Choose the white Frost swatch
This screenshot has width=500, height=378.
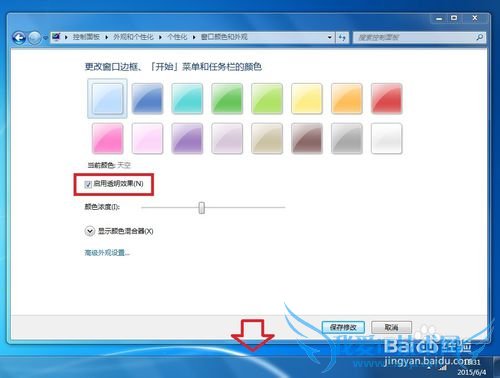tap(387, 138)
